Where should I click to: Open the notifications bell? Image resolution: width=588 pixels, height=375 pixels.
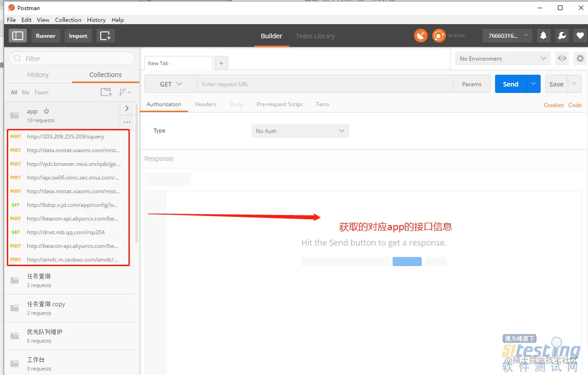[x=543, y=36]
